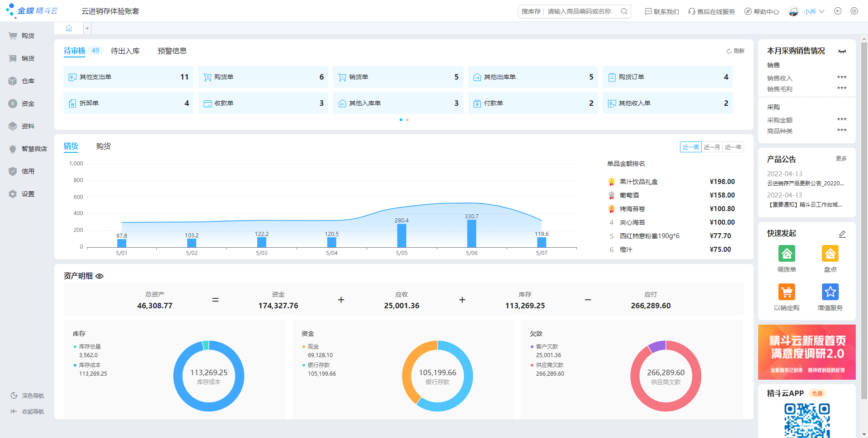Screen dimensions: 868x438
Task: Refresh pending documents with 刷新 button
Action: click(736, 51)
